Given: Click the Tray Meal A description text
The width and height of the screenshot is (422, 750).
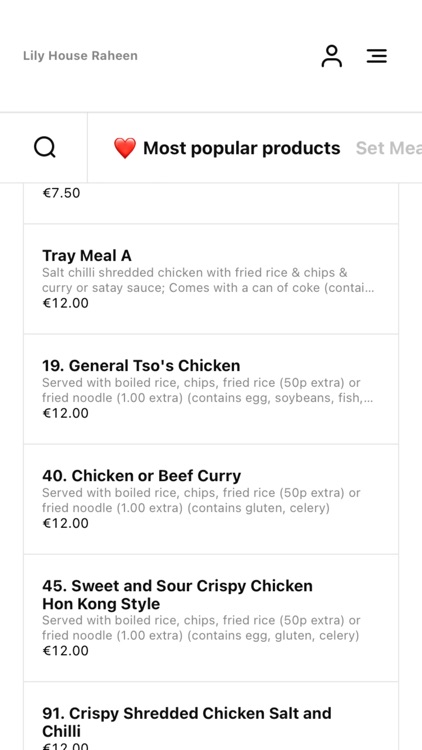Looking at the screenshot, I should click(208, 280).
